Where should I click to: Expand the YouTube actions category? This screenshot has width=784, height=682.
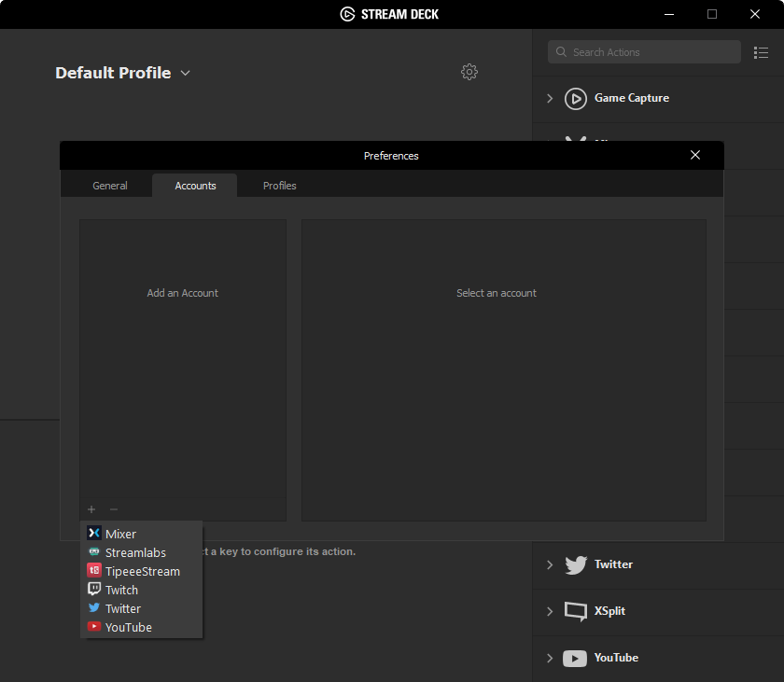[x=550, y=658]
